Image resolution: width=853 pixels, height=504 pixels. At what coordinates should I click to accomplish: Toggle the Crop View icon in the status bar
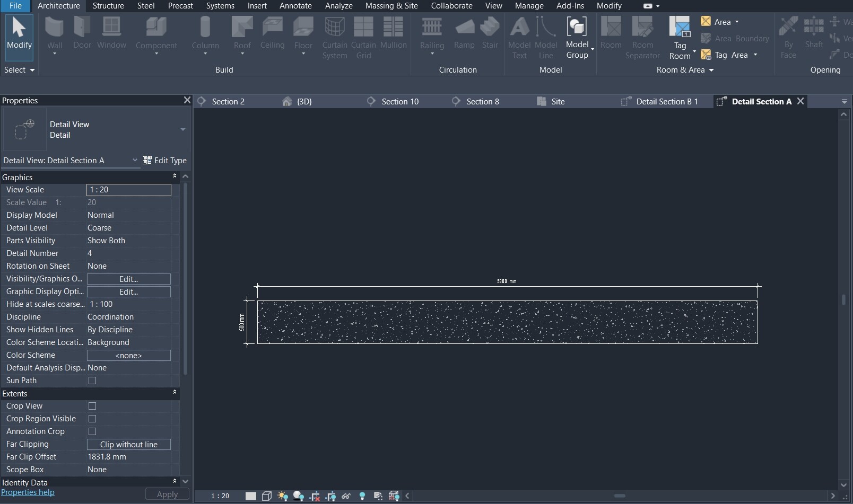tap(315, 496)
